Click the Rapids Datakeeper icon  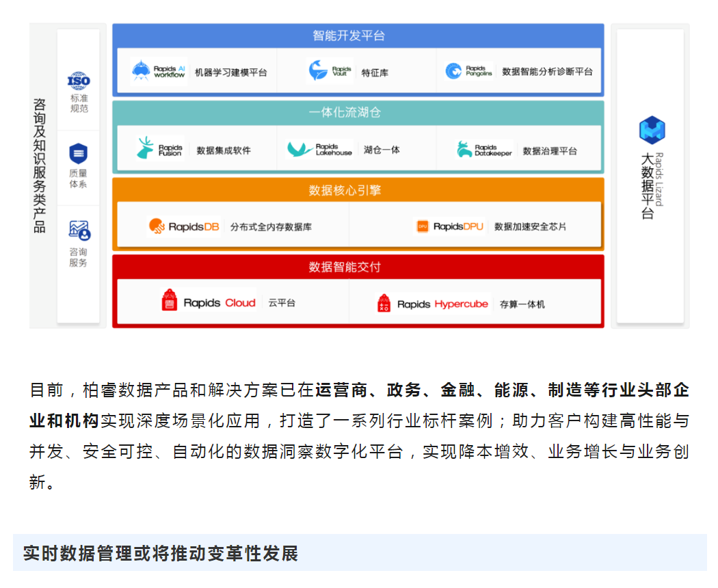point(465,149)
